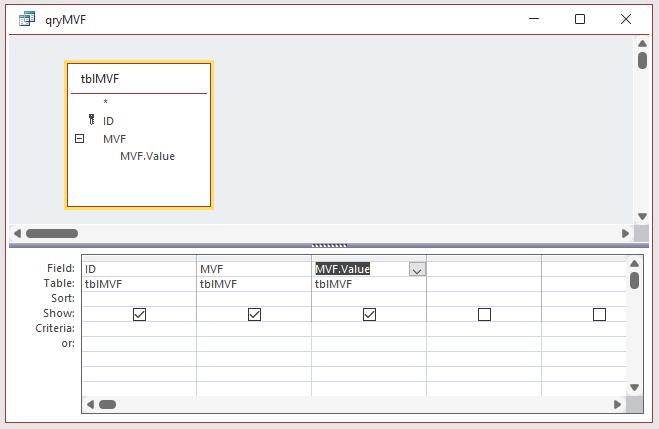
Task: Click the empty Field cell in fourth column
Action: click(x=484, y=269)
